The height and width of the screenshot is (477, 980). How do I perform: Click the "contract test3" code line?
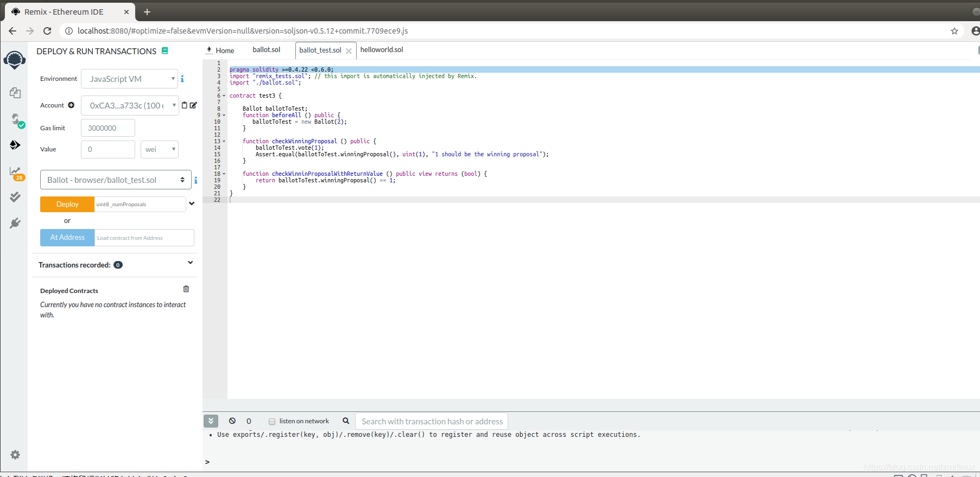[x=256, y=96]
